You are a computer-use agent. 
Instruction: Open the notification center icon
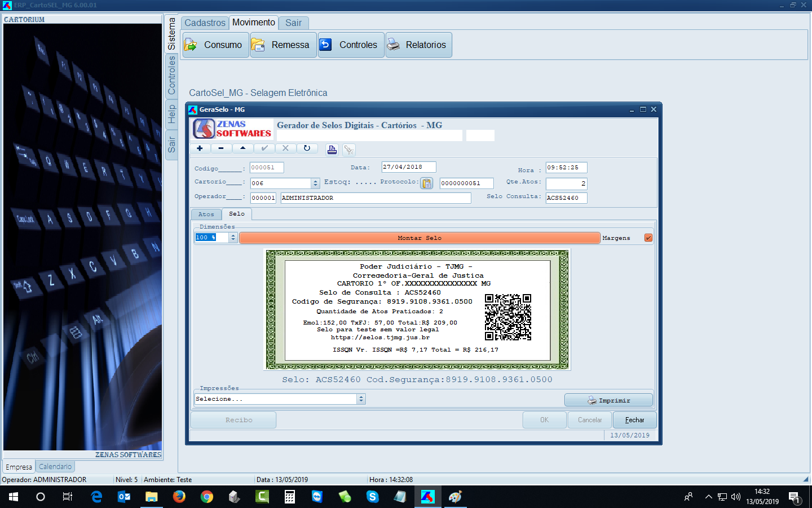click(x=795, y=497)
